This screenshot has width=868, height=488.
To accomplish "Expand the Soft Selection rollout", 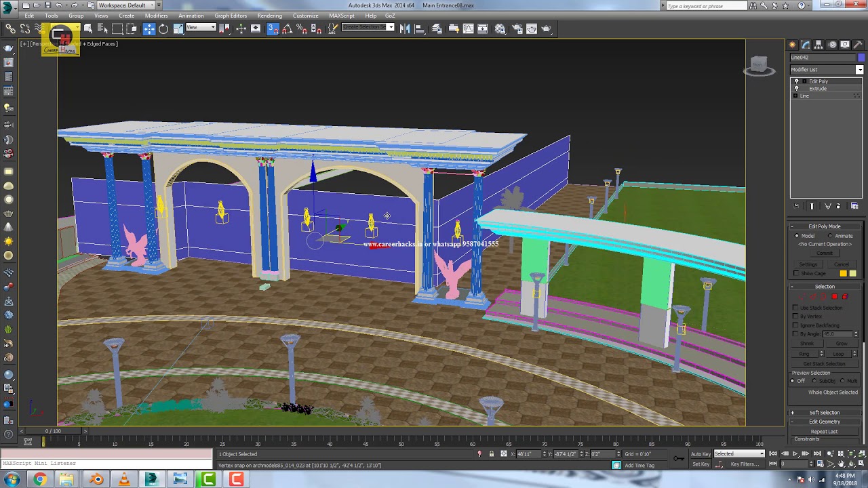I will pos(825,413).
